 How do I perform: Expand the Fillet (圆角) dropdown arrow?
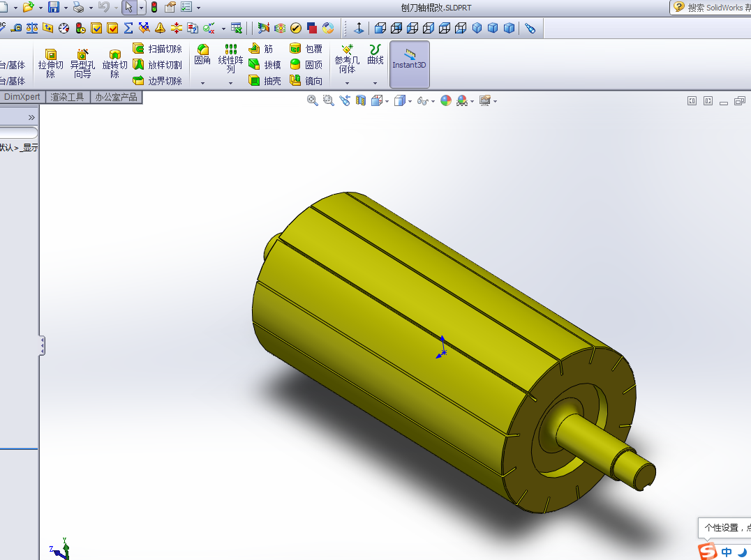click(x=202, y=83)
